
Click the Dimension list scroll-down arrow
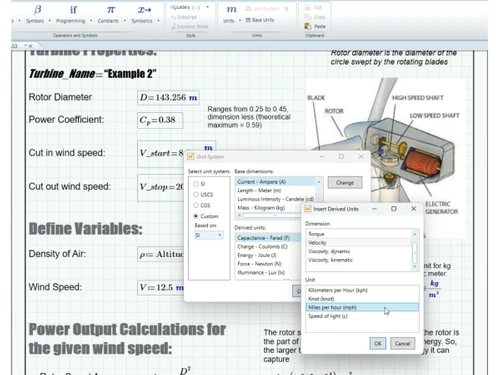[415, 267]
